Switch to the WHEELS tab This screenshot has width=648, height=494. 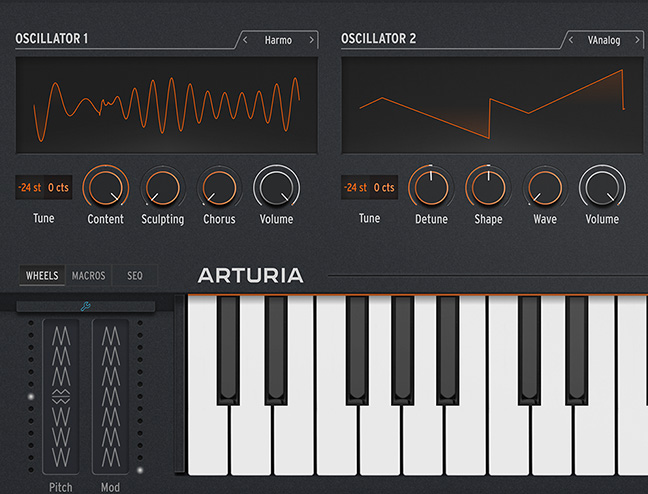42,275
